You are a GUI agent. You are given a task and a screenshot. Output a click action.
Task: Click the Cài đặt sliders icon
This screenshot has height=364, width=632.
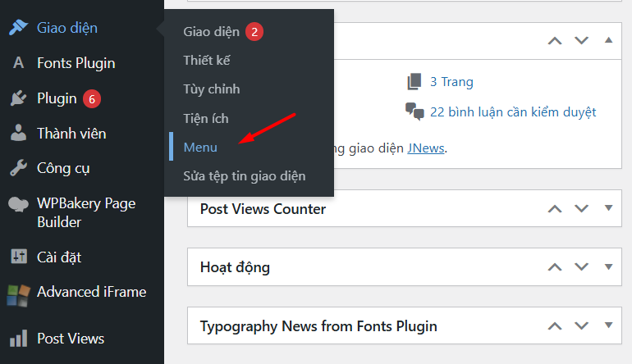[19, 256]
